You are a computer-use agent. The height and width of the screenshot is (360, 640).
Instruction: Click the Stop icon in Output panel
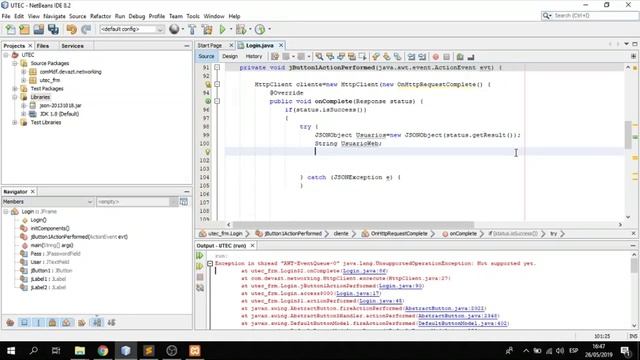pyautogui.click(x=200, y=277)
